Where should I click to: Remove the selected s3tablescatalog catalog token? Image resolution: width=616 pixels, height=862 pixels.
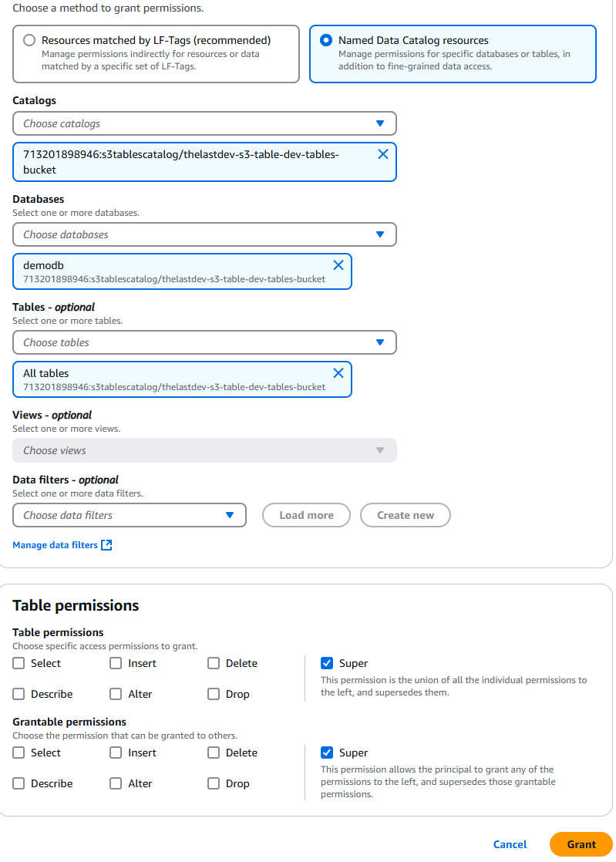coord(382,153)
